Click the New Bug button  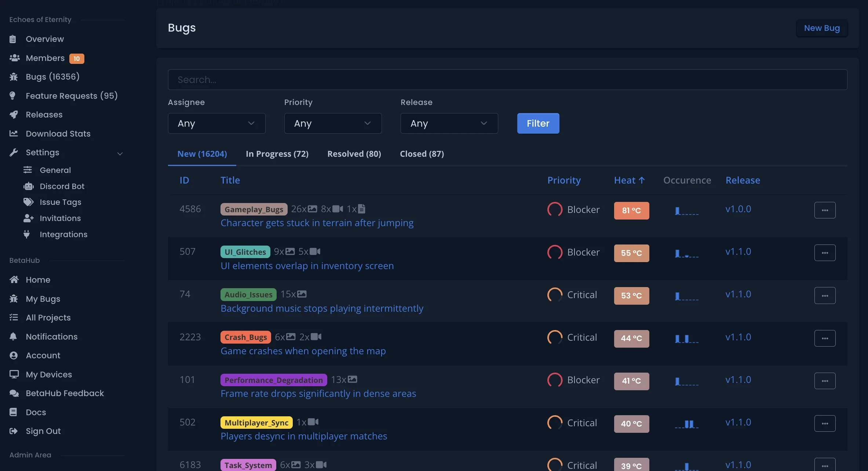tap(822, 28)
